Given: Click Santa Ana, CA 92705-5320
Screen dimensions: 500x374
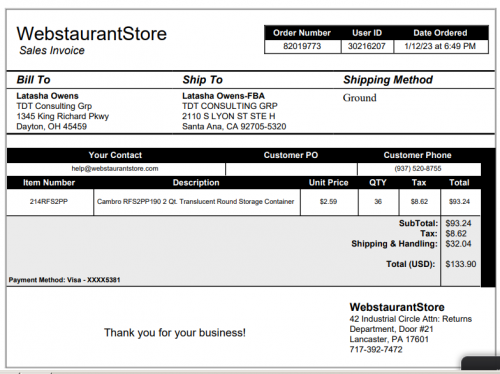Looking at the screenshot, I should point(234,127).
